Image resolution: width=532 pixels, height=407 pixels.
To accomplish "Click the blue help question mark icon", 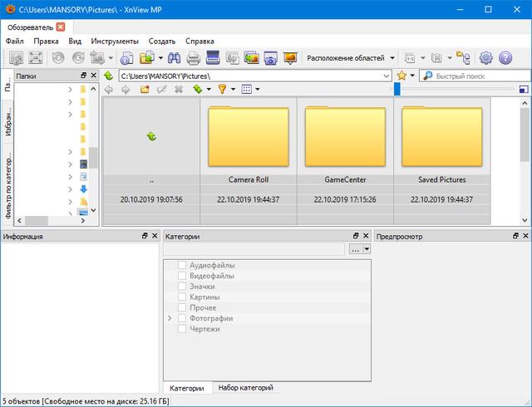I will point(505,58).
